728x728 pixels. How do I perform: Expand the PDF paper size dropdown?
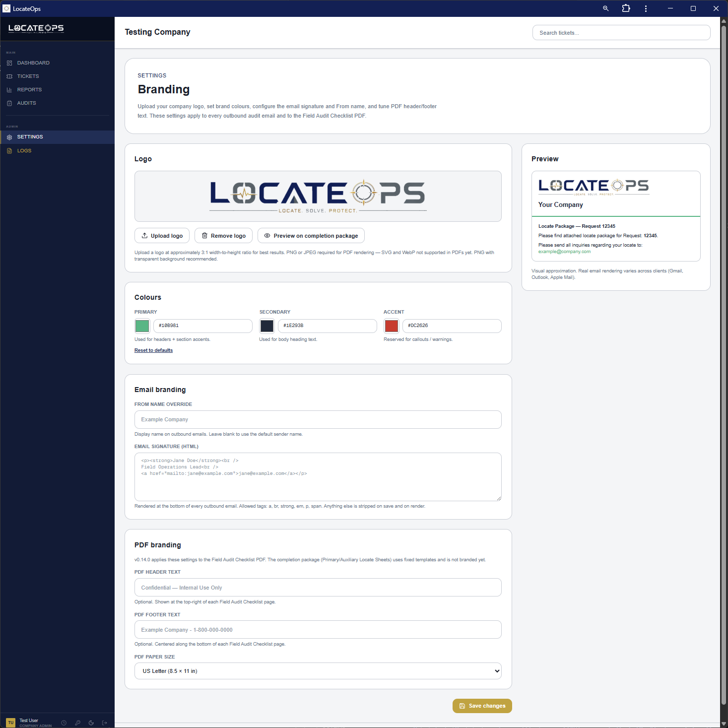click(318, 671)
